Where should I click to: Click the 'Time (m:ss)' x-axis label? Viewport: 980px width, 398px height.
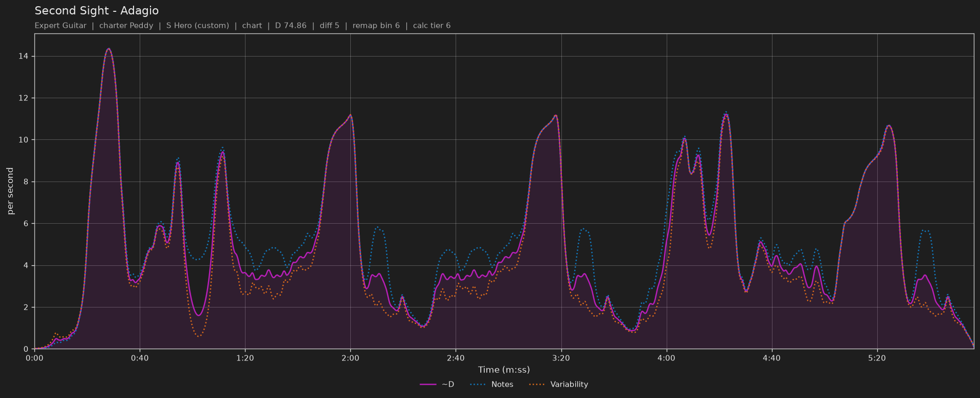coord(504,370)
